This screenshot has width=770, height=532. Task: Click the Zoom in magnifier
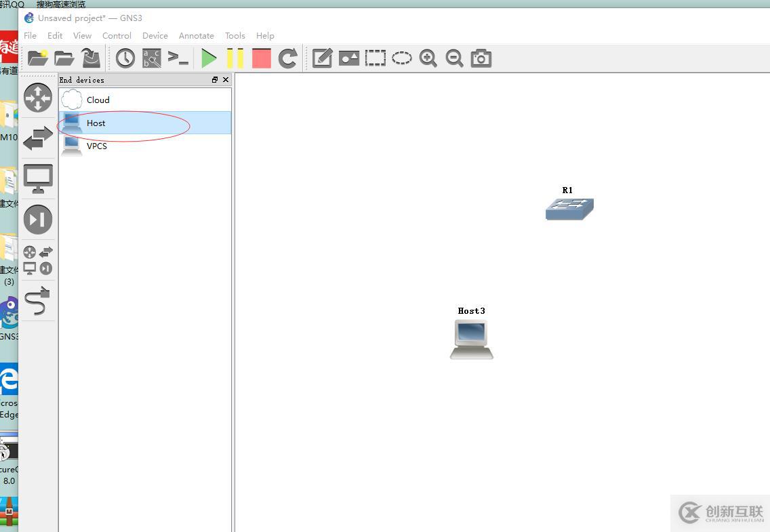click(x=428, y=58)
